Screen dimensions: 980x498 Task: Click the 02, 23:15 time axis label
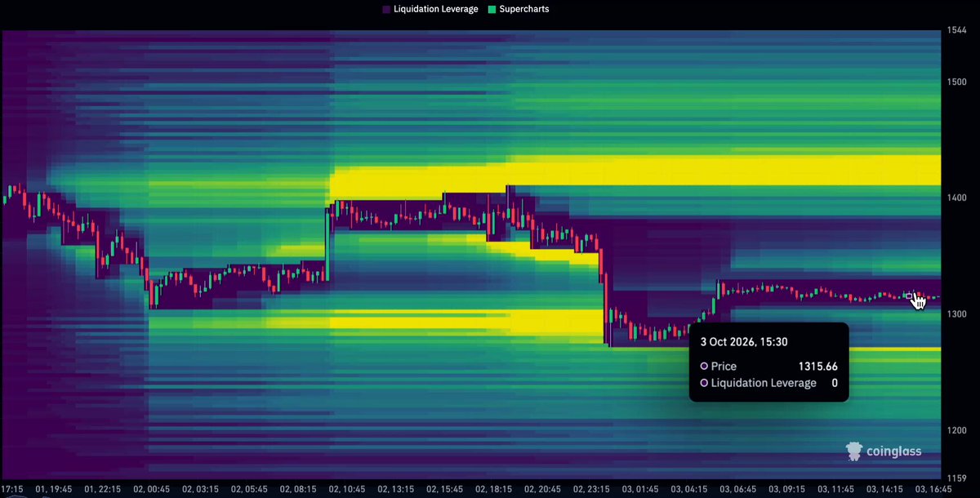(592, 489)
